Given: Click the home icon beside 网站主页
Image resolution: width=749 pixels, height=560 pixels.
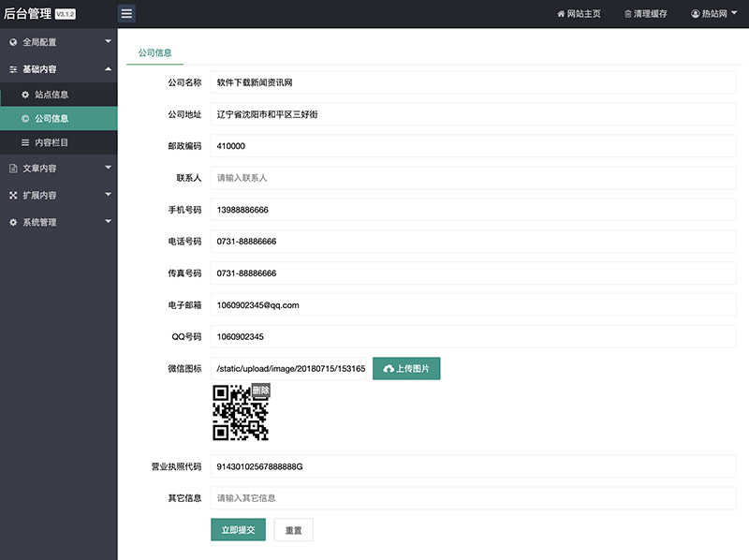Looking at the screenshot, I should pyautogui.click(x=561, y=14).
